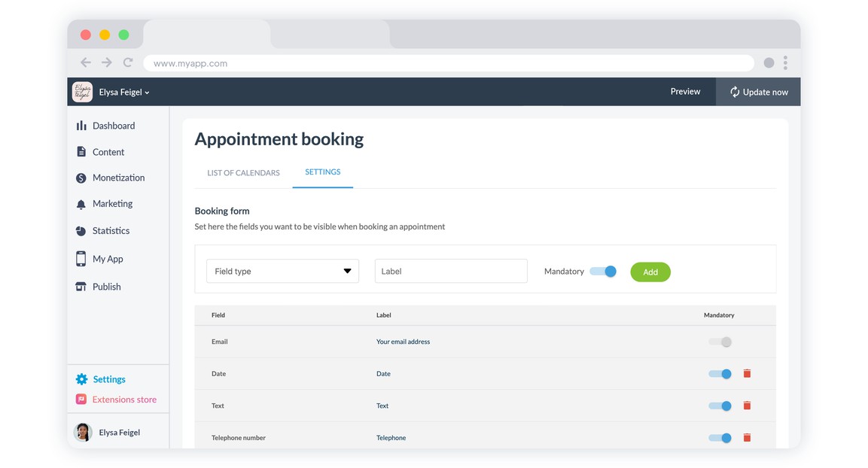This screenshot has height=468, width=868.
Task: Disable mandatory toggle for Date field
Action: [x=720, y=374]
